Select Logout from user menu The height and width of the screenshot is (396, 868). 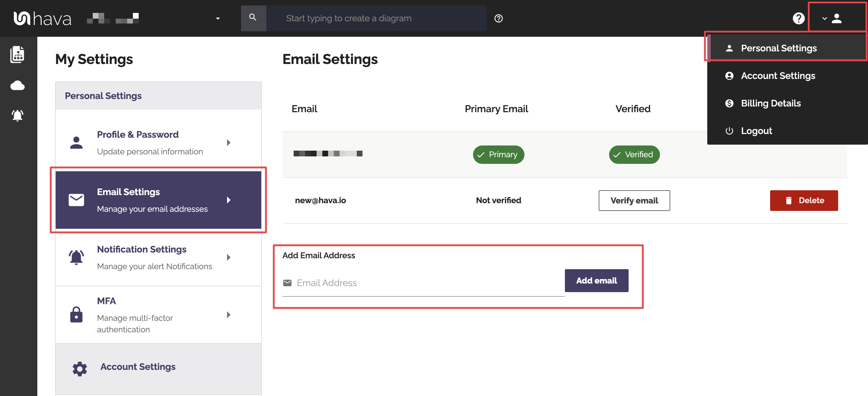756,131
